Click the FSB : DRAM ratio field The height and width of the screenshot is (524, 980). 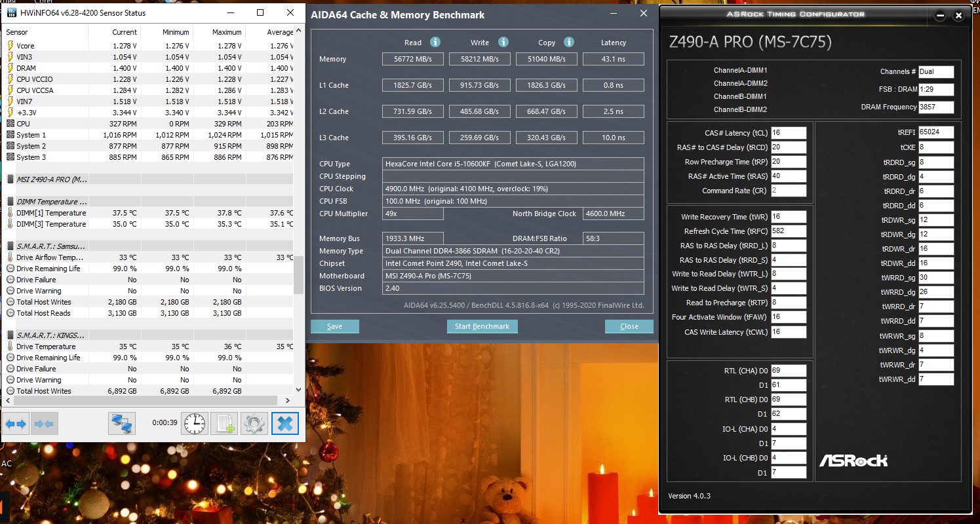click(936, 89)
